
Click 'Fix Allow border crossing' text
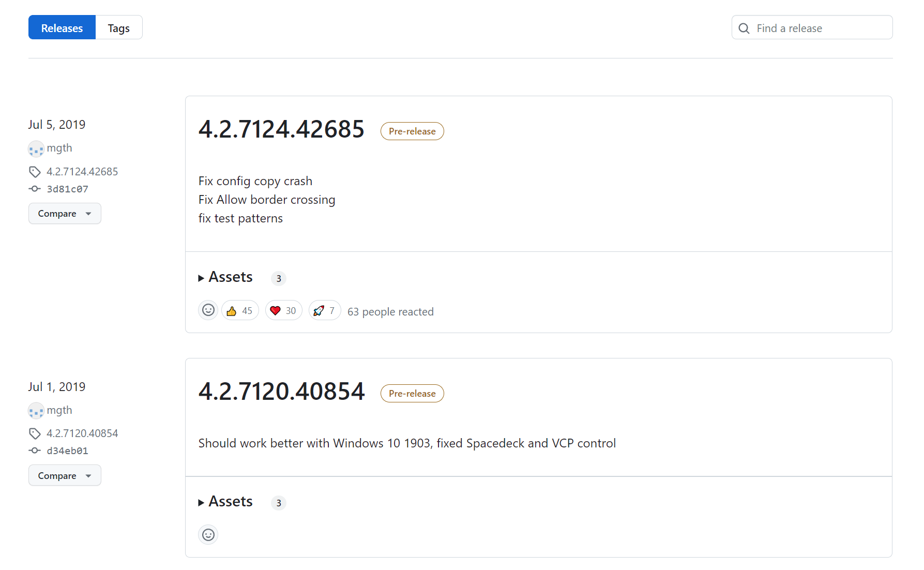tap(267, 200)
